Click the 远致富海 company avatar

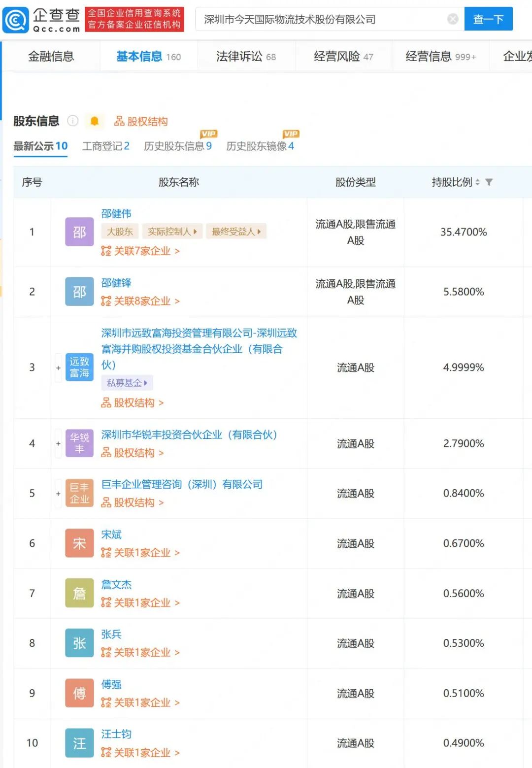[x=79, y=367]
